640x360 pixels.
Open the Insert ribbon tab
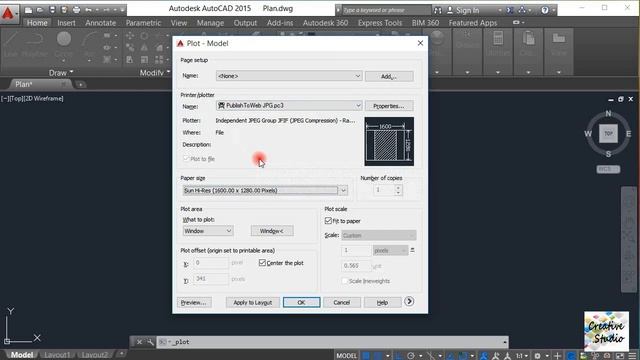pos(66,23)
